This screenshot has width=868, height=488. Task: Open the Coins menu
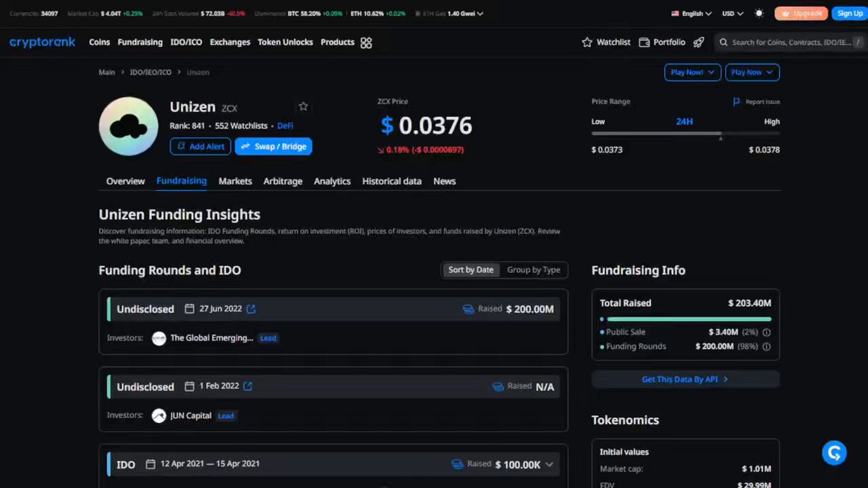(x=100, y=43)
